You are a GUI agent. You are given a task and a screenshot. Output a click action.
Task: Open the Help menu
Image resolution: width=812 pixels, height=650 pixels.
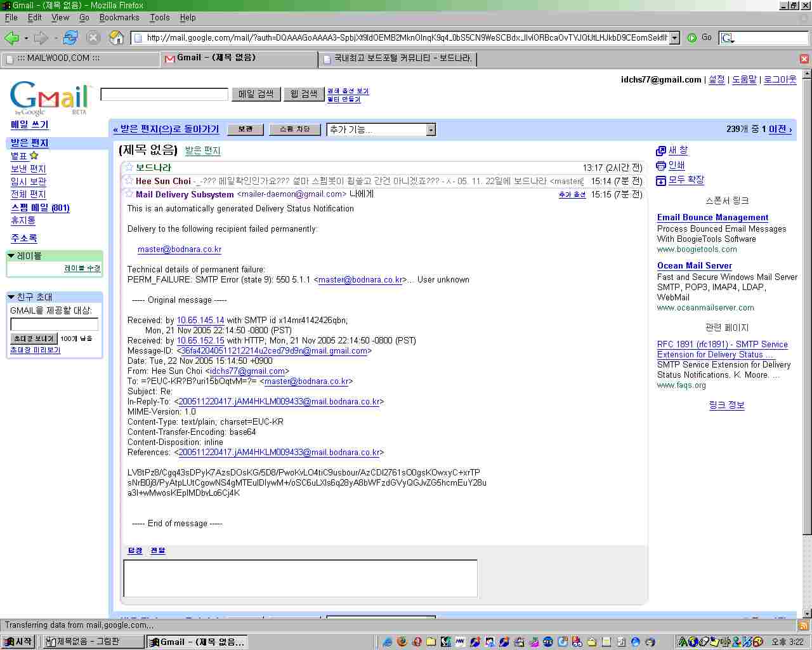(x=188, y=18)
